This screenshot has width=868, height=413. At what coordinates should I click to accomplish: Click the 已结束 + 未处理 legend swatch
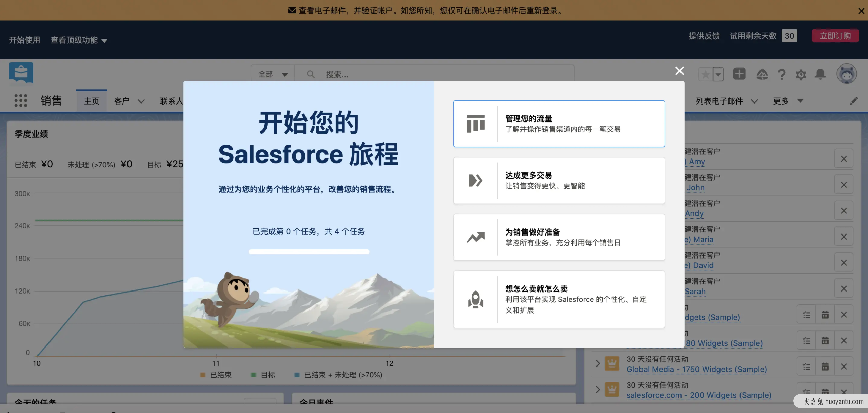click(x=297, y=375)
